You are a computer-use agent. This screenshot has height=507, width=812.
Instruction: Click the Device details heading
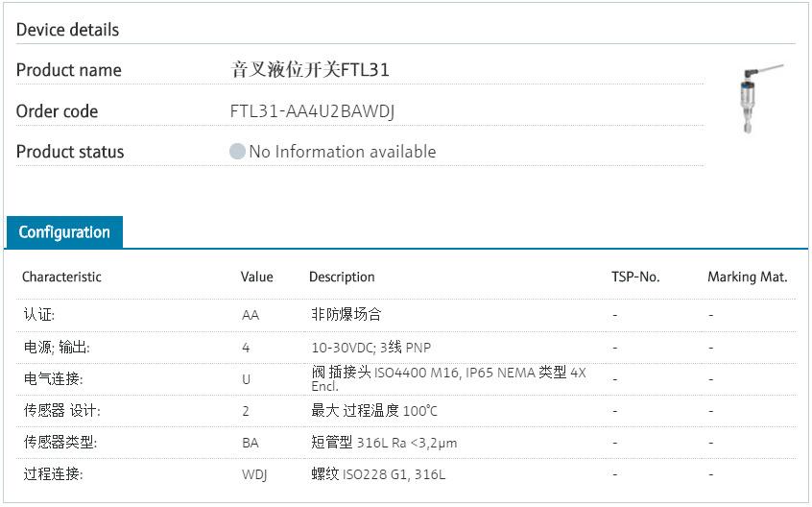pyautogui.click(x=67, y=30)
